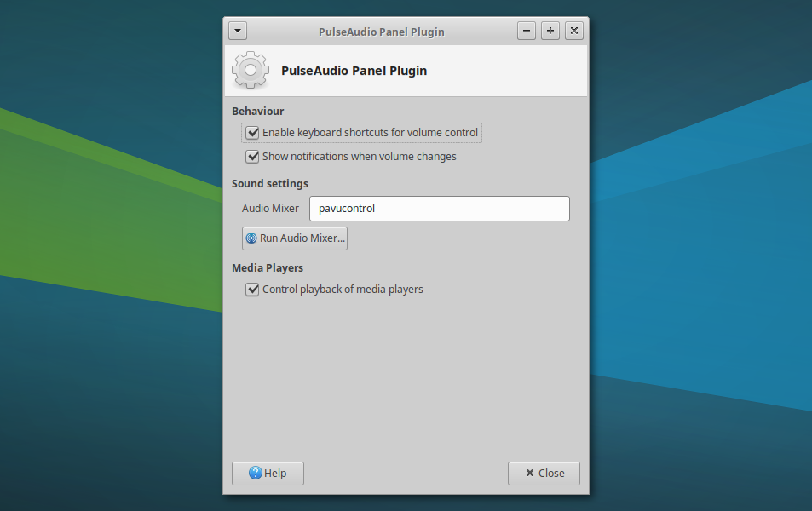This screenshot has height=511, width=812.
Task: Click the 'Audio Mixer' field label
Action: (270, 208)
